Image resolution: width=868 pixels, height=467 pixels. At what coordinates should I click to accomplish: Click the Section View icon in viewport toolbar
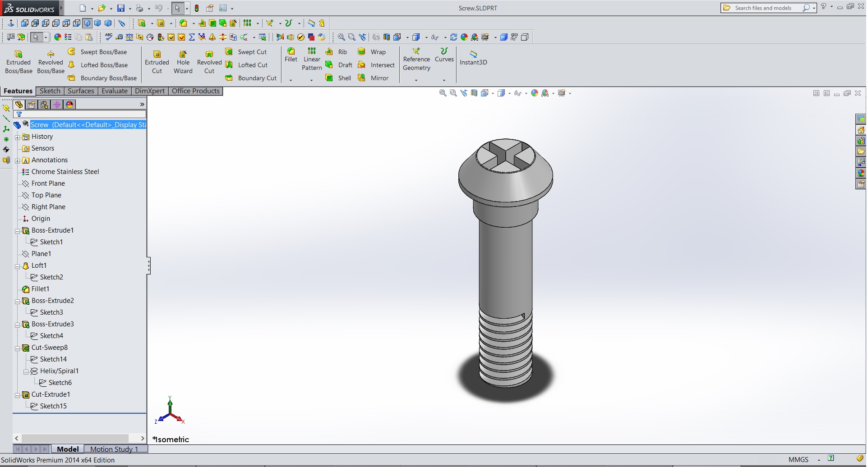pyautogui.click(x=474, y=93)
